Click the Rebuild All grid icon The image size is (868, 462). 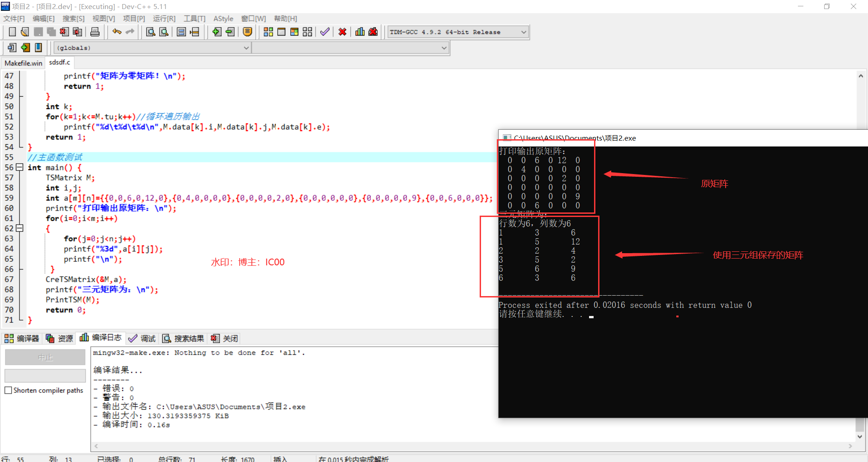click(x=307, y=32)
